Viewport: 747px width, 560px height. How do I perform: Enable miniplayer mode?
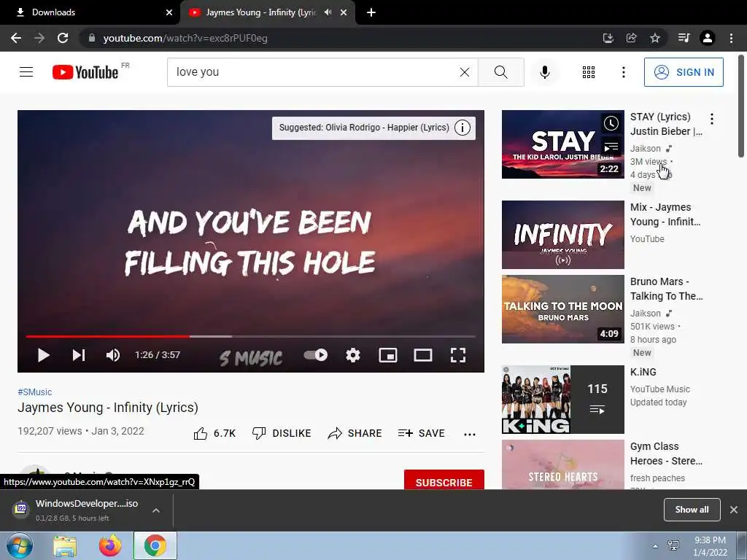[x=388, y=355]
